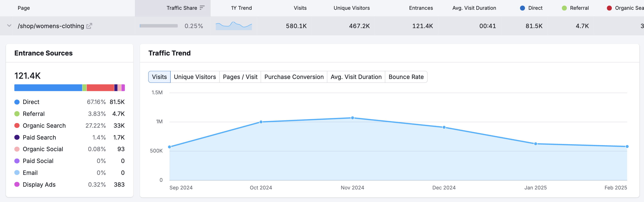Click the green Referral column dot
The width and height of the screenshot is (644, 202).
(x=564, y=8)
